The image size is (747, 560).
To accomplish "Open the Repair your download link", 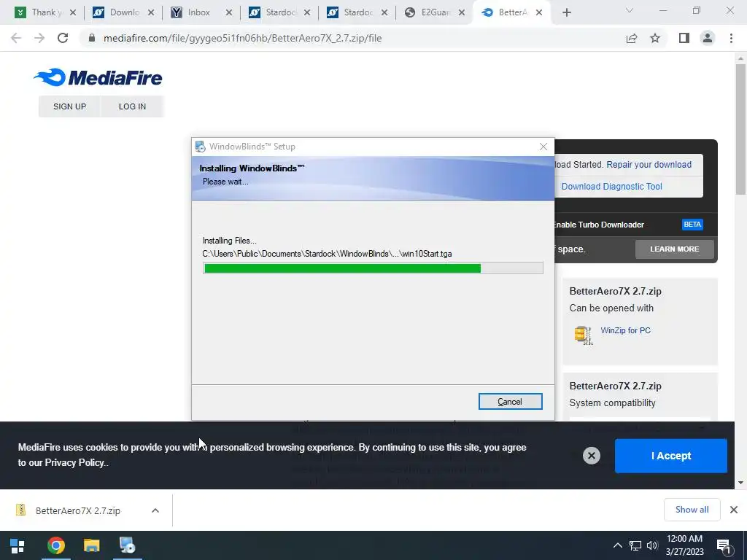I will point(649,165).
